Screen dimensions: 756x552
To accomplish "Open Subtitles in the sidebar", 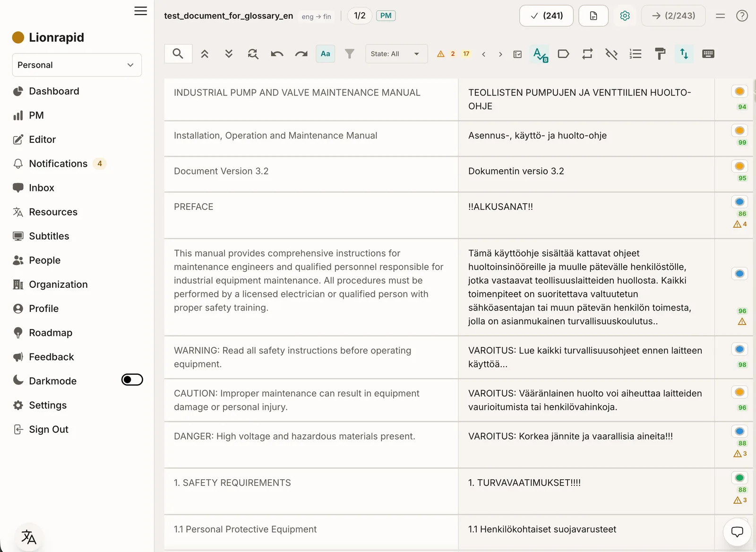I will tap(49, 236).
